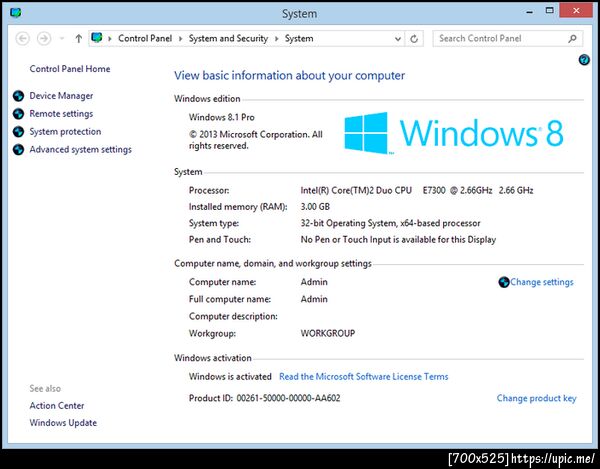This screenshot has height=469, width=600.
Task: Close the System window
Action: pos(576,11)
